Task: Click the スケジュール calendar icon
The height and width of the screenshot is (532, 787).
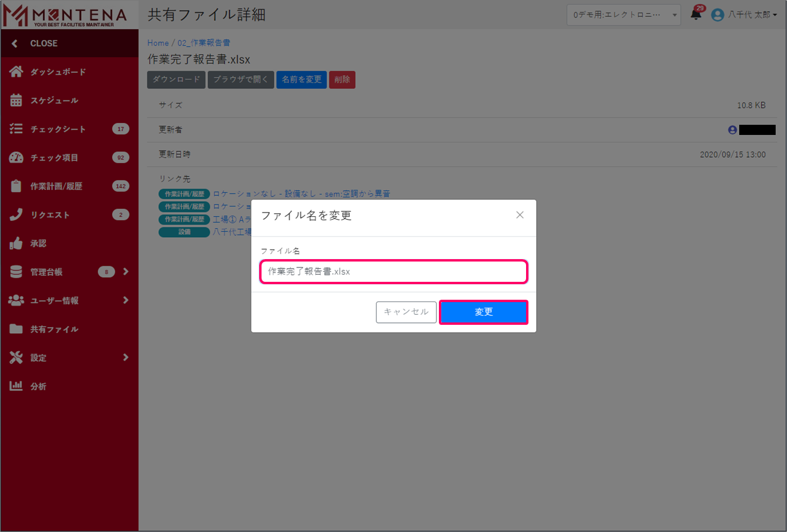Action: coord(16,100)
